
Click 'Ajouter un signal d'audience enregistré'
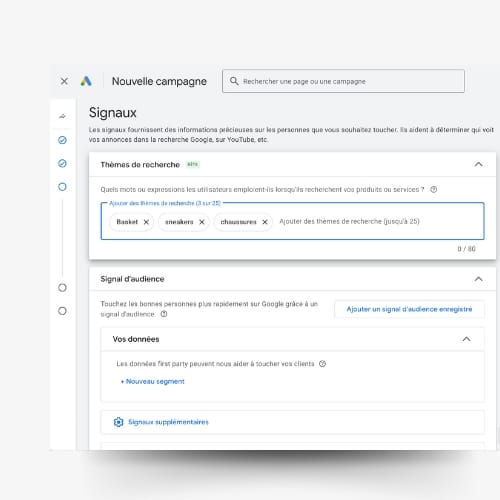pyautogui.click(x=409, y=309)
